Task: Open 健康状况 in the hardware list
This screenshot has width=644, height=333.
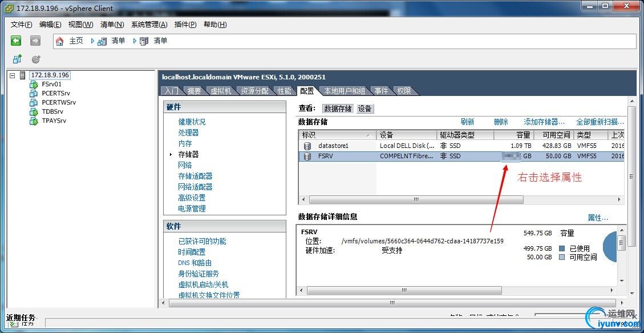Action: tap(192, 122)
